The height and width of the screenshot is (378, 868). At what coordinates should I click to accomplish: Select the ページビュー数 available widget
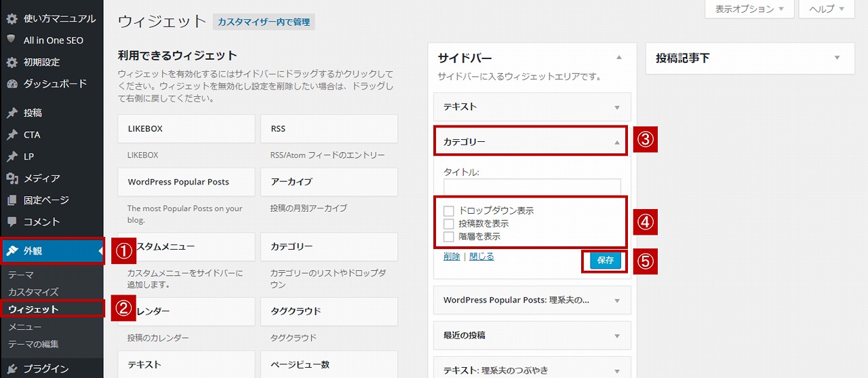coord(329,364)
